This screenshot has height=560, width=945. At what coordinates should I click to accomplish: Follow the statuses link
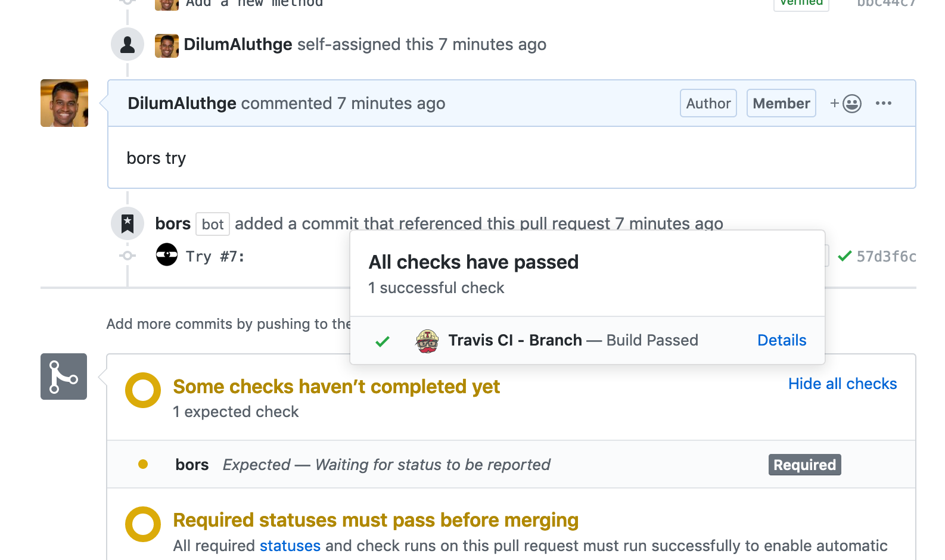(x=290, y=546)
